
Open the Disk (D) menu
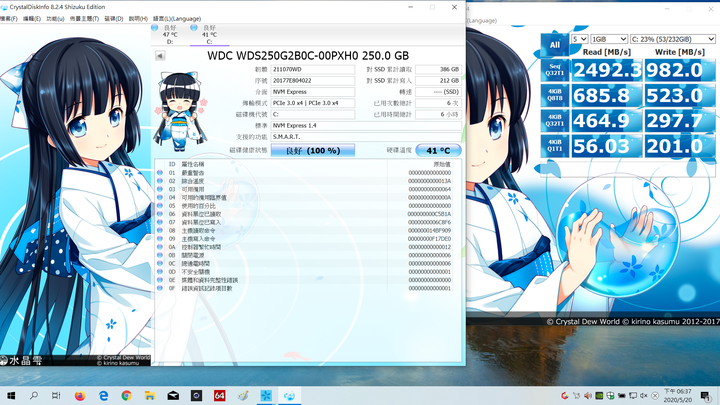click(113, 19)
